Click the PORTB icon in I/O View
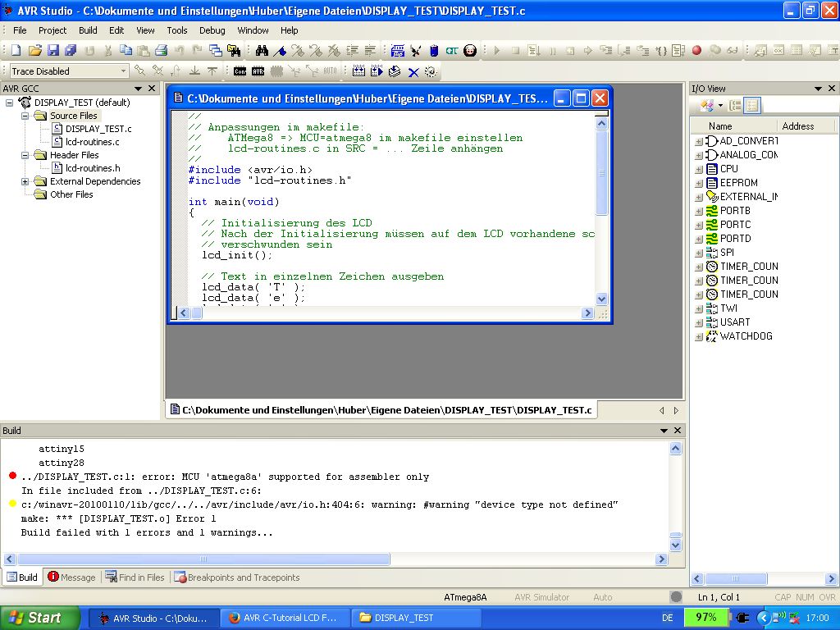 click(x=711, y=211)
